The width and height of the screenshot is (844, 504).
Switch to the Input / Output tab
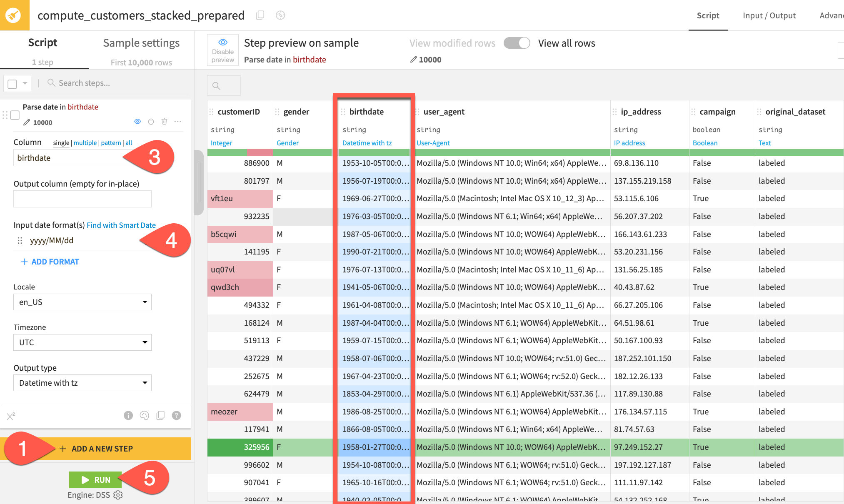point(769,15)
